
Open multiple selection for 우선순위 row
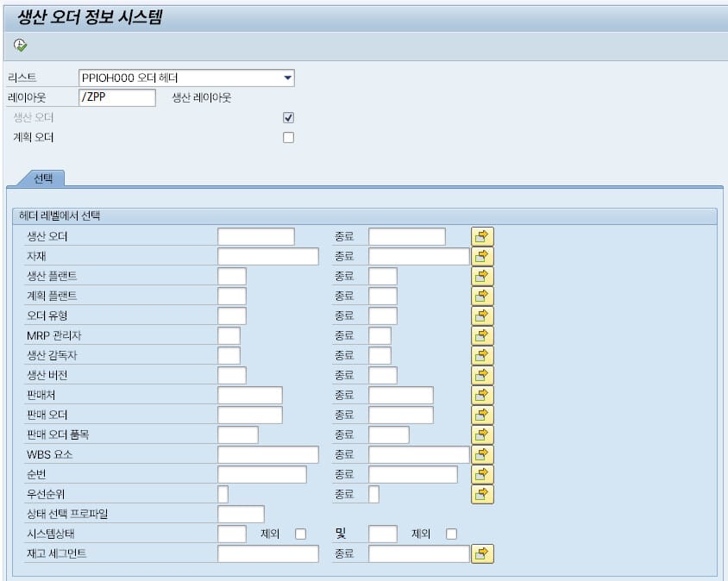482,494
